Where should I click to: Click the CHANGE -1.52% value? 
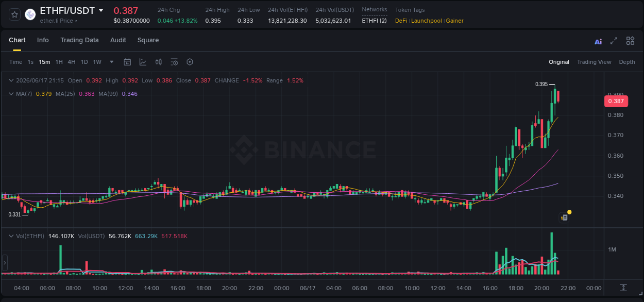click(252, 80)
